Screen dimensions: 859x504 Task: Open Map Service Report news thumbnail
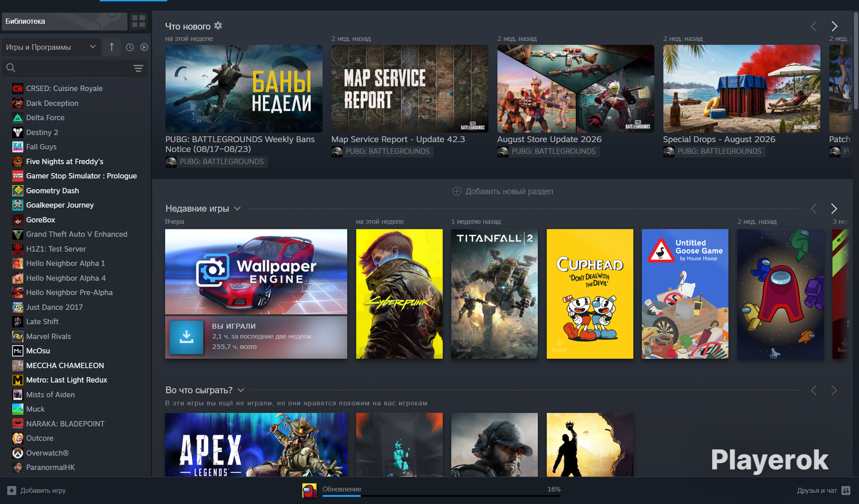(410, 89)
